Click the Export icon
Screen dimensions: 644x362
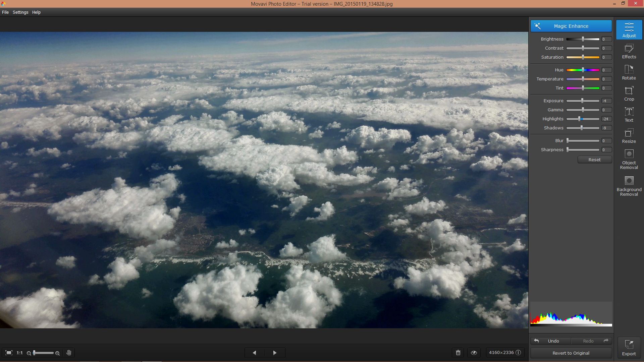pyautogui.click(x=629, y=348)
